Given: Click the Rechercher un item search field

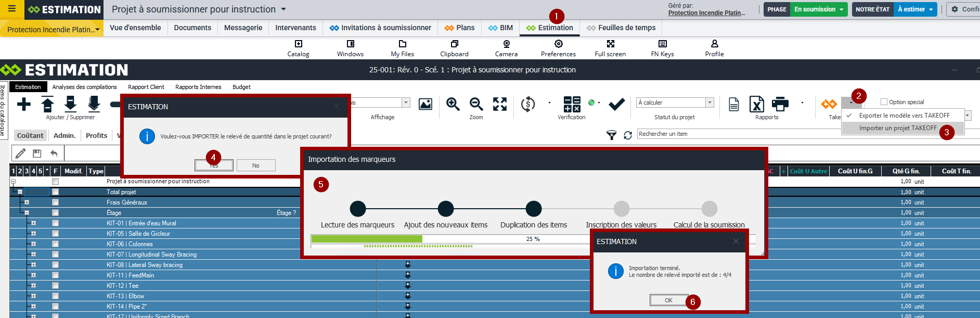Looking at the screenshot, I should pyautogui.click(x=728, y=134).
